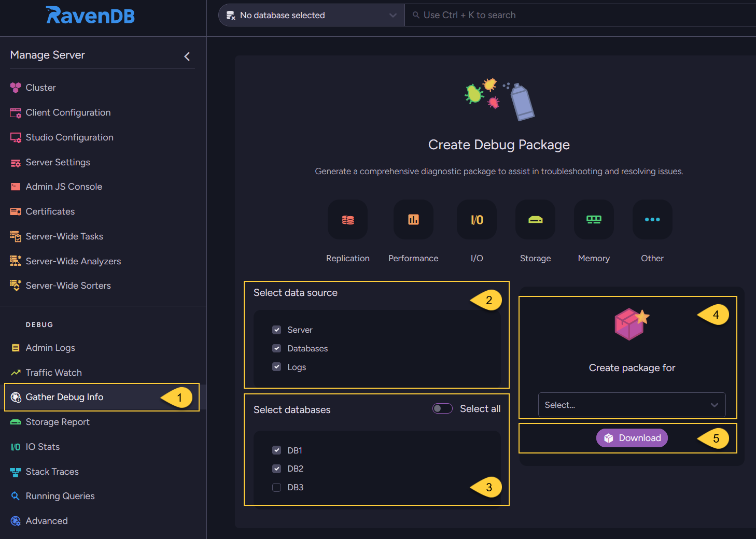The height and width of the screenshot is (539, 756).
Task: Go to Storage Report page
Action: point(58,422)
